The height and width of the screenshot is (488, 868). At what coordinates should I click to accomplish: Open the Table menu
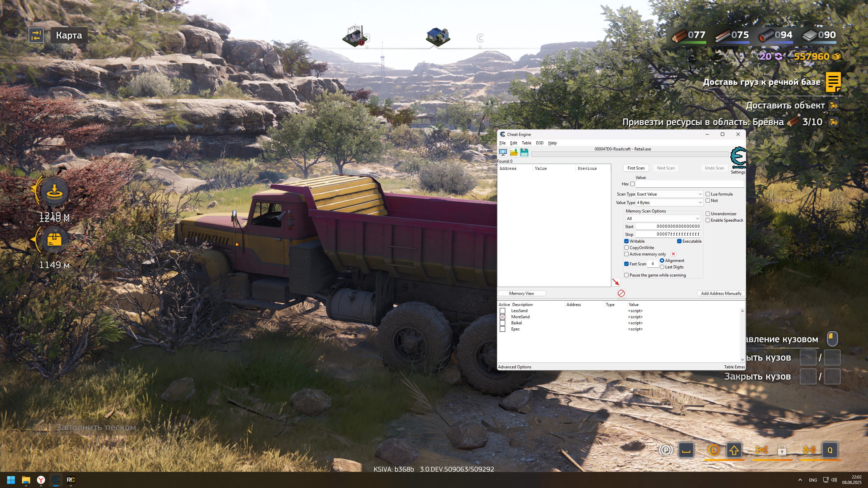coord(526,143)
